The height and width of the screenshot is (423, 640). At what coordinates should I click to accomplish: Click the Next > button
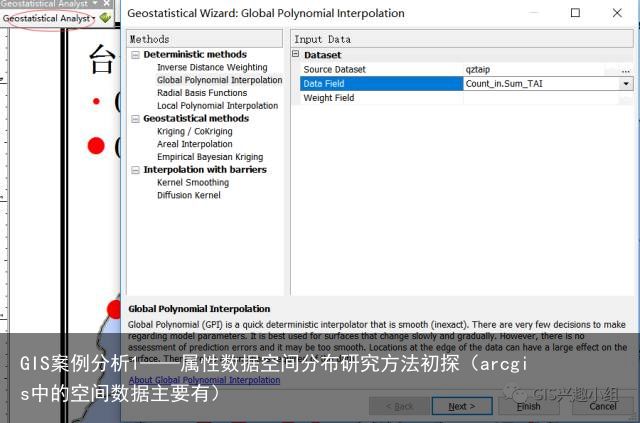tap(462, 406)
